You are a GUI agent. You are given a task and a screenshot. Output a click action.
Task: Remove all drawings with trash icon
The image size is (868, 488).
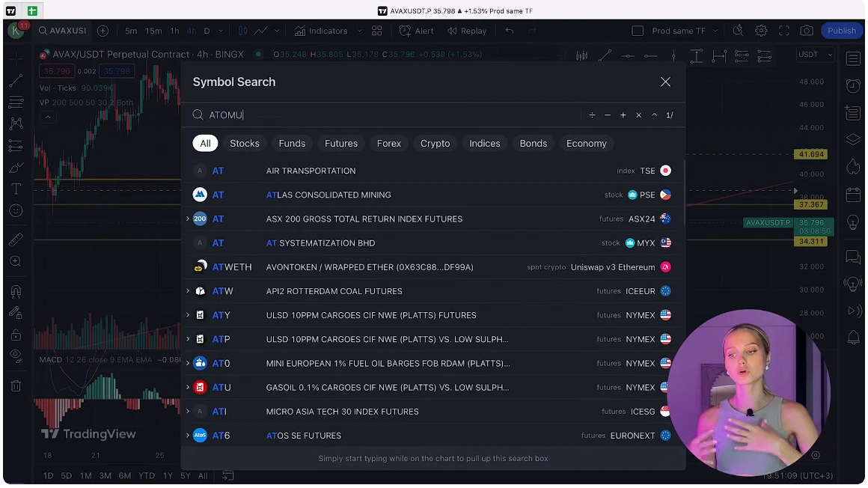tap(15, 385)
